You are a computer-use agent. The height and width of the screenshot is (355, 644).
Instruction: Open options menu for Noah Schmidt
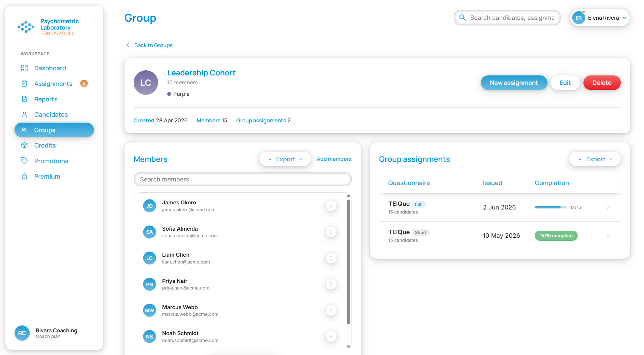point(331,336)
